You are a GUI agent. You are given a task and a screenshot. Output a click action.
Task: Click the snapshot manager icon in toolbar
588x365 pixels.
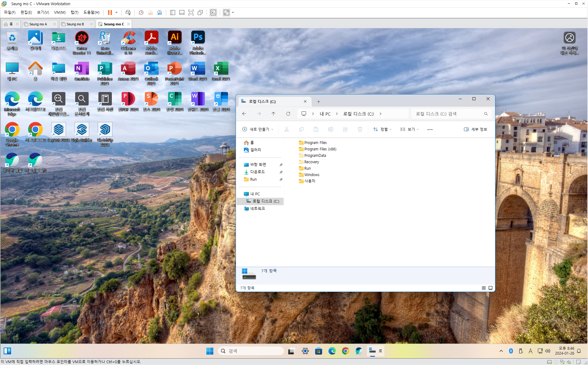click(x=160, y=13)
